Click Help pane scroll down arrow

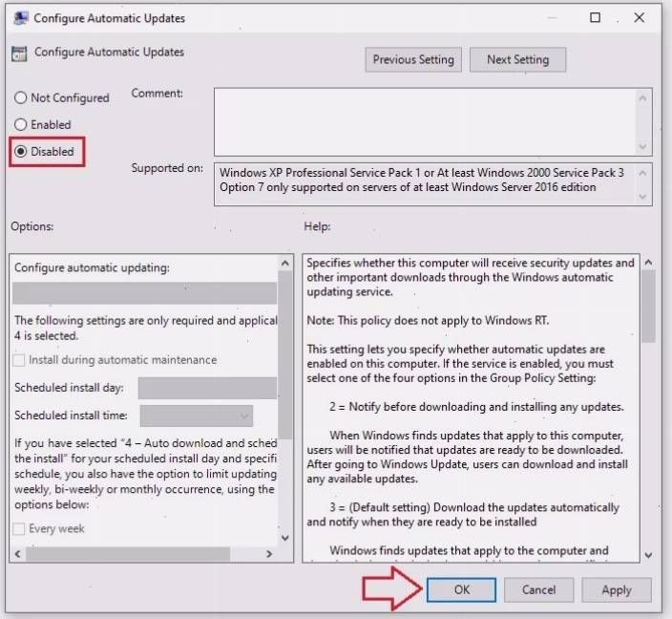point(648,555)
